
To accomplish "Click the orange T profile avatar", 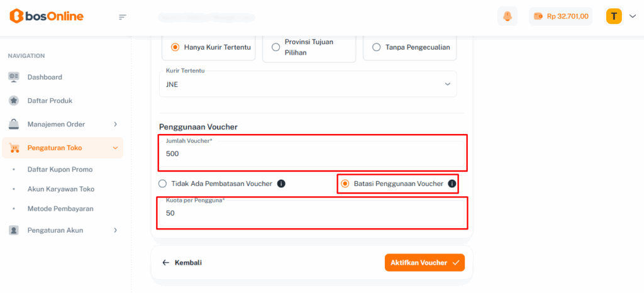I will (x=614, y=16).
